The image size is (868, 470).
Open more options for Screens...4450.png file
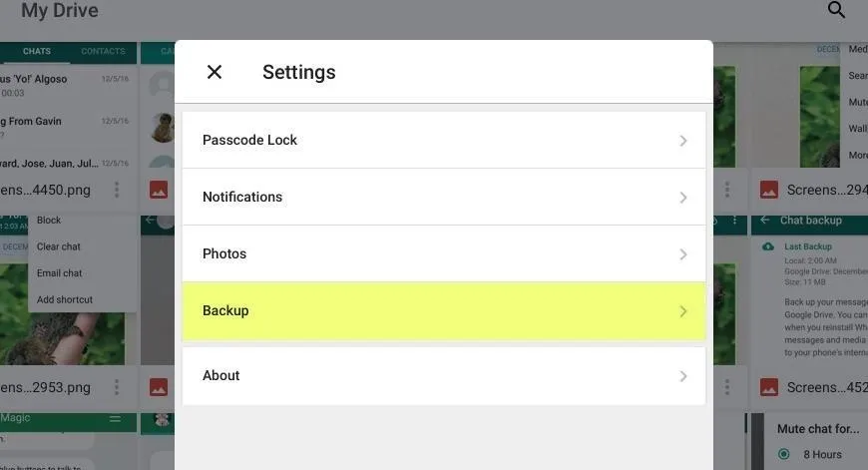pyautogui.click(x=117, y=190)
